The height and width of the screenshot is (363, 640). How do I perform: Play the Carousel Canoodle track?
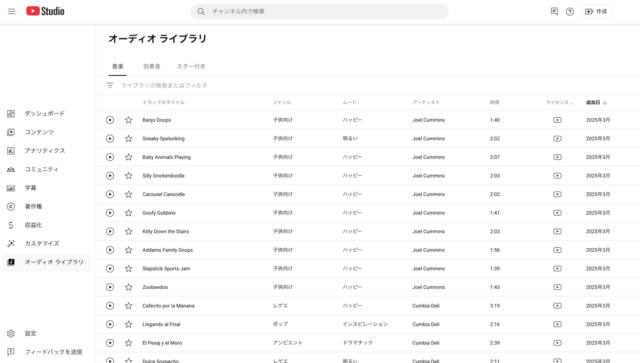click(110, 194)
